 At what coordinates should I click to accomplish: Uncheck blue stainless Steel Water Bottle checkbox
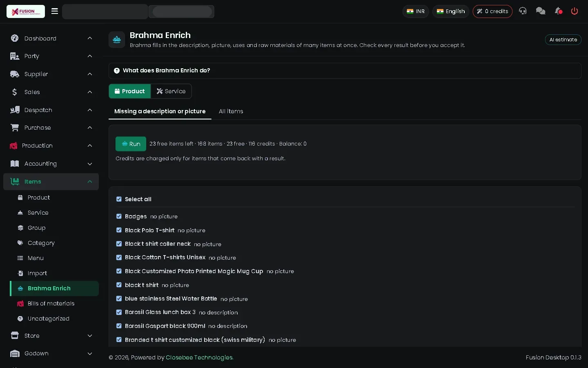coord(119,299)
